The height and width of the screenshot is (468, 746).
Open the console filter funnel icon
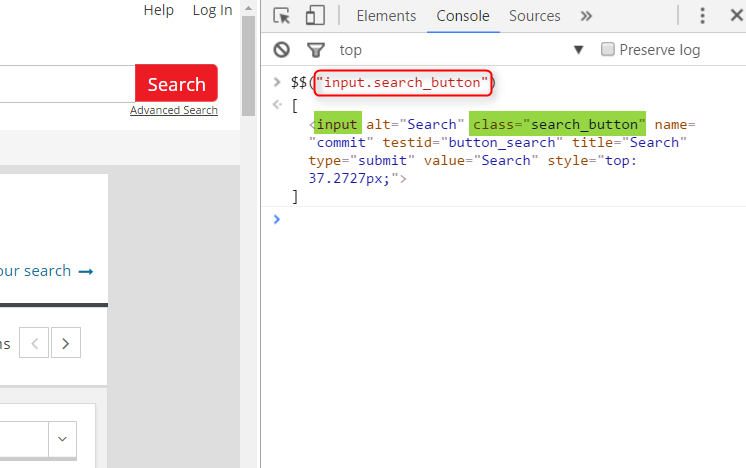[x=315, y=50]
